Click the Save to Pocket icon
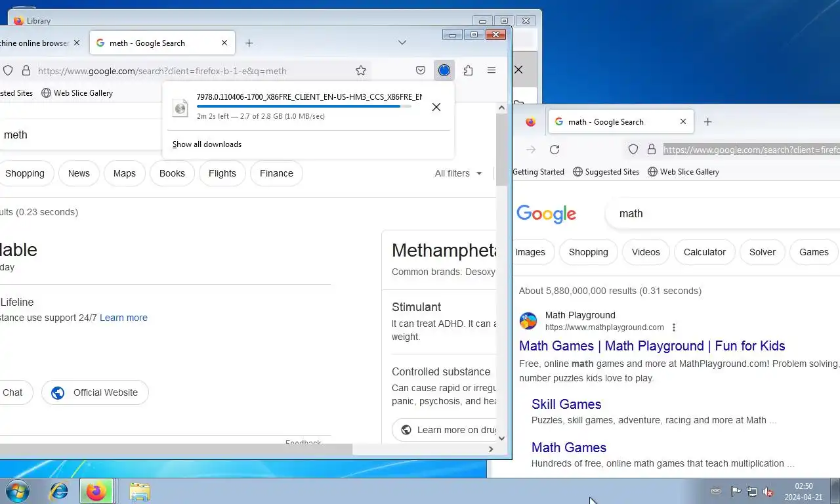840x504 pixels. [421, 70]
